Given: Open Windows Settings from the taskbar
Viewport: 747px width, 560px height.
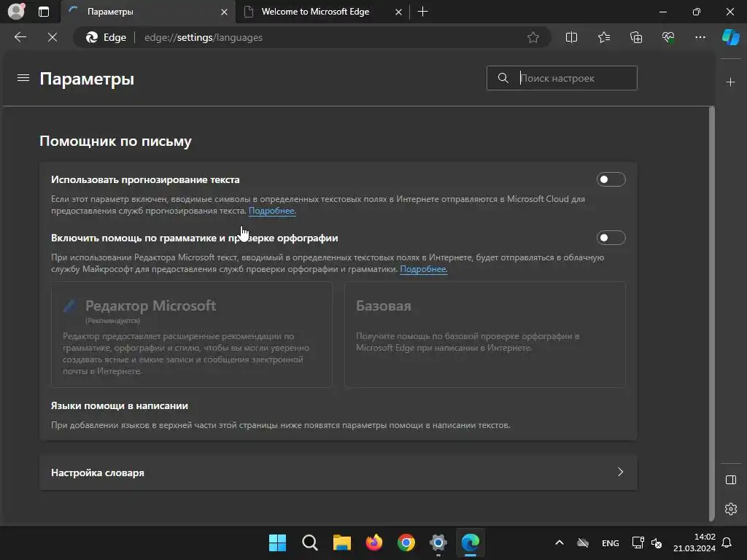Looking at the screenshot, I should [438, 542].
